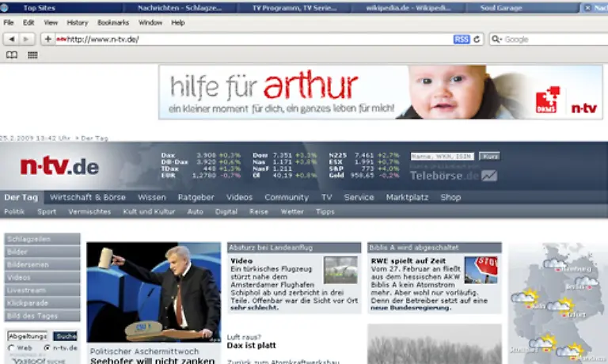Open Google search magnifier dropdown
The image size is (608, 364).
(496, 39)
